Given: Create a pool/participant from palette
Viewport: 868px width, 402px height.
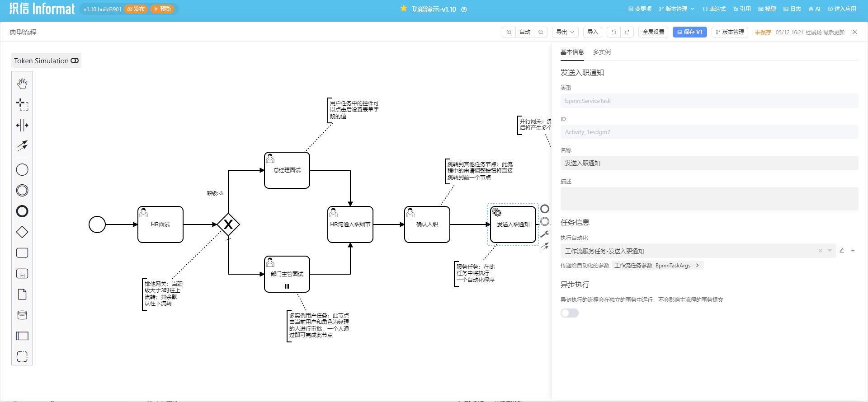Looking at the screenshot, I should click(x=22, y=336).
